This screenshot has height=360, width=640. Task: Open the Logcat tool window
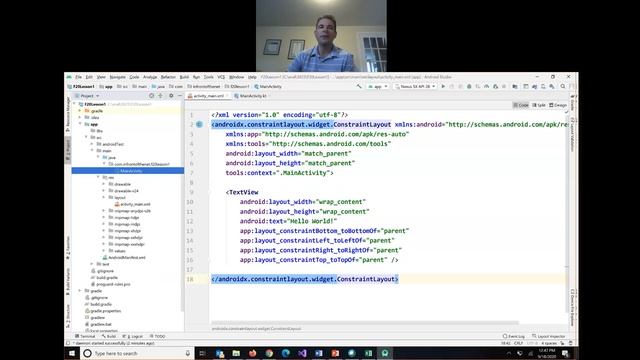[x=133, y=336]
